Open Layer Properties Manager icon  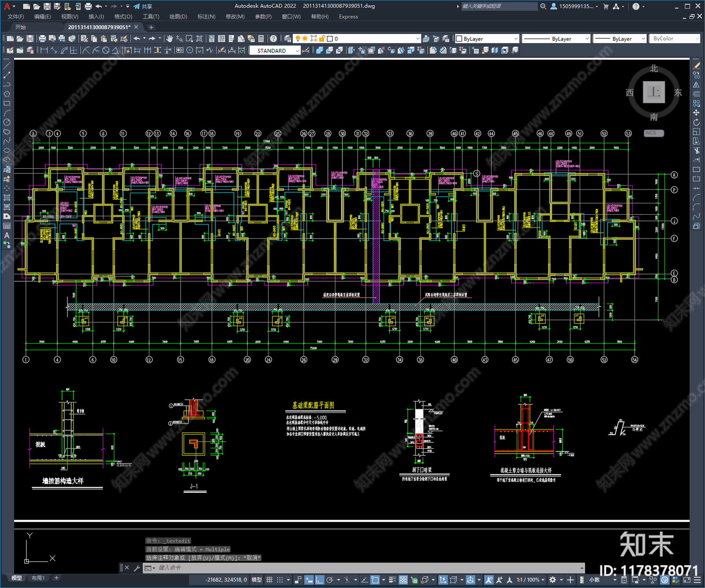pos(288,39)
